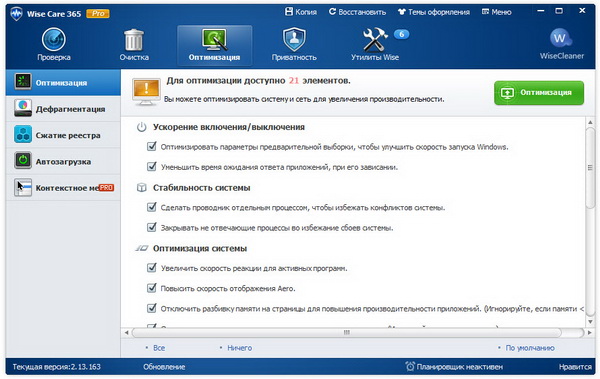The height and width of the screenshot is (379, 600).
Task: Open the Проверка scan section
Action: point(54,45)
